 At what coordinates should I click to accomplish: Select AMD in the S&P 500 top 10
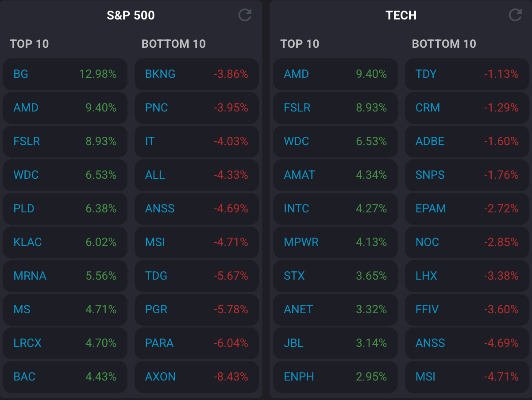click(x=65, y=108)
